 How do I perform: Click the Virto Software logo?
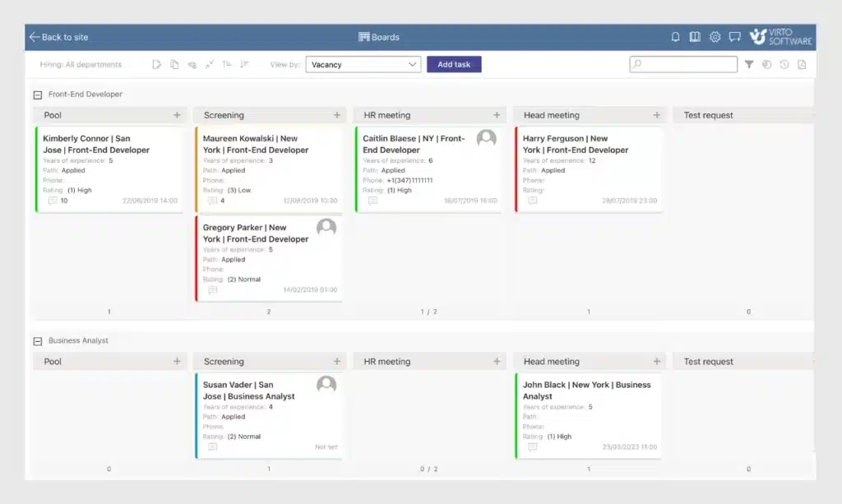[781, 36]
